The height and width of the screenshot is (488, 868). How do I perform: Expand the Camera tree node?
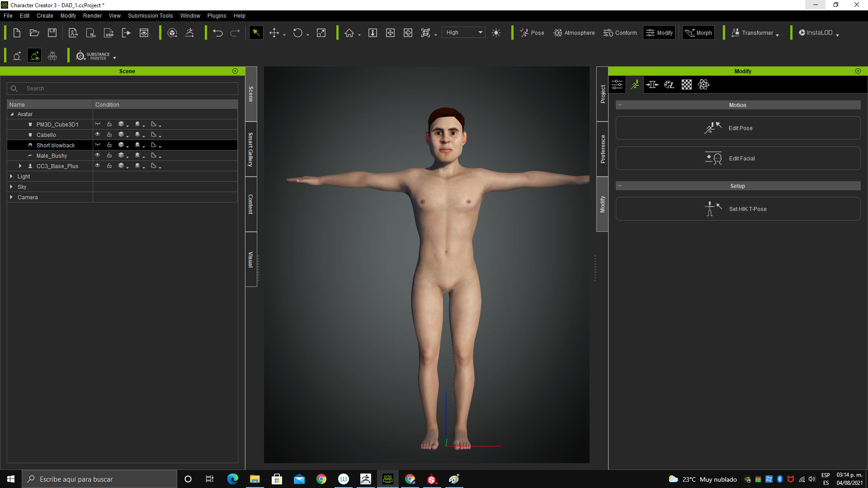pyautogui.click(x=11, y=197)
